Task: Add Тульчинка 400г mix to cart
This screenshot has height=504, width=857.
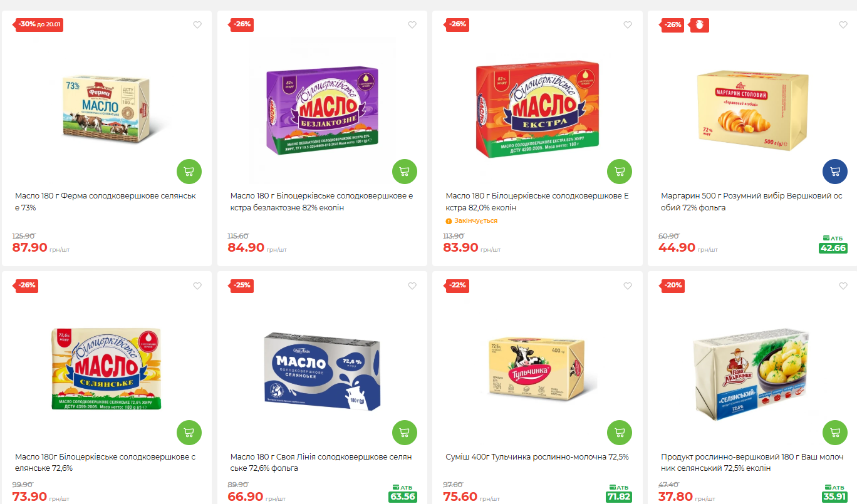Action: tap(620, 433)
